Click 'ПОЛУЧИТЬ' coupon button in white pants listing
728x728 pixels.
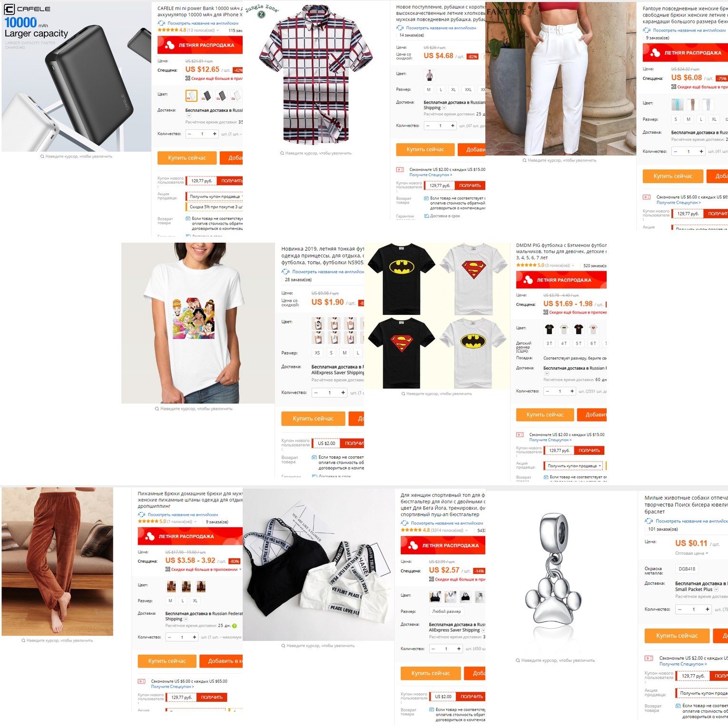click(x=716, y=214)
